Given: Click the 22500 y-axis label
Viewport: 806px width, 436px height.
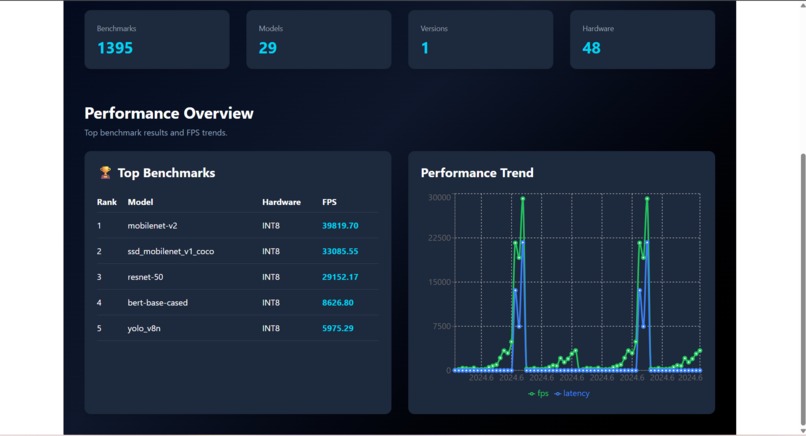Looking at the screenshot, I should click(x=439, y=238).
